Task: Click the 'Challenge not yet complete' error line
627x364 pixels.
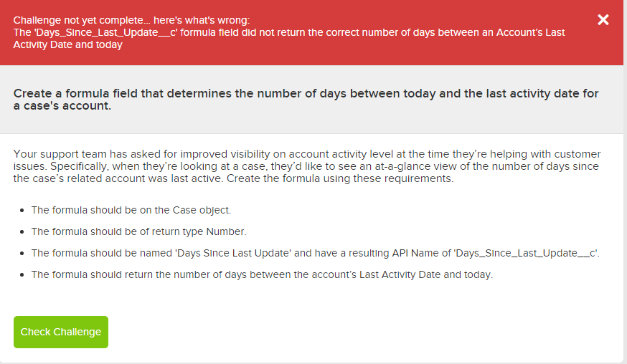Action: (x=131, y=20)
